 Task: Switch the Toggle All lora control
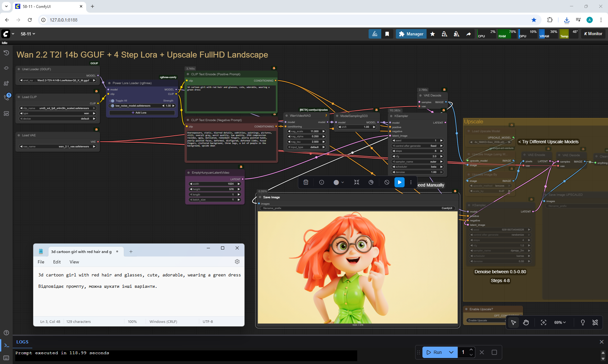pos(112,101)
